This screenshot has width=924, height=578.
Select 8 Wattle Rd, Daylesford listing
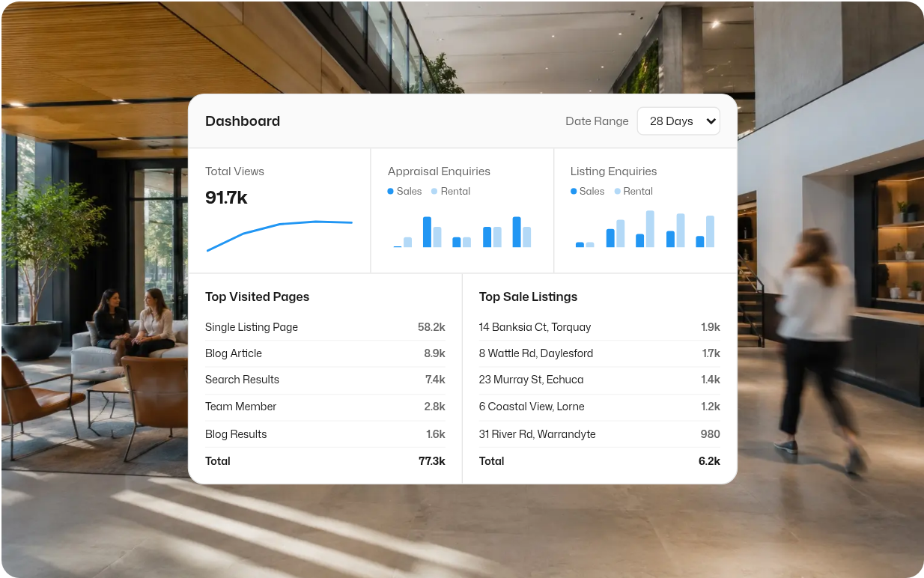click(x=600, y=353)
